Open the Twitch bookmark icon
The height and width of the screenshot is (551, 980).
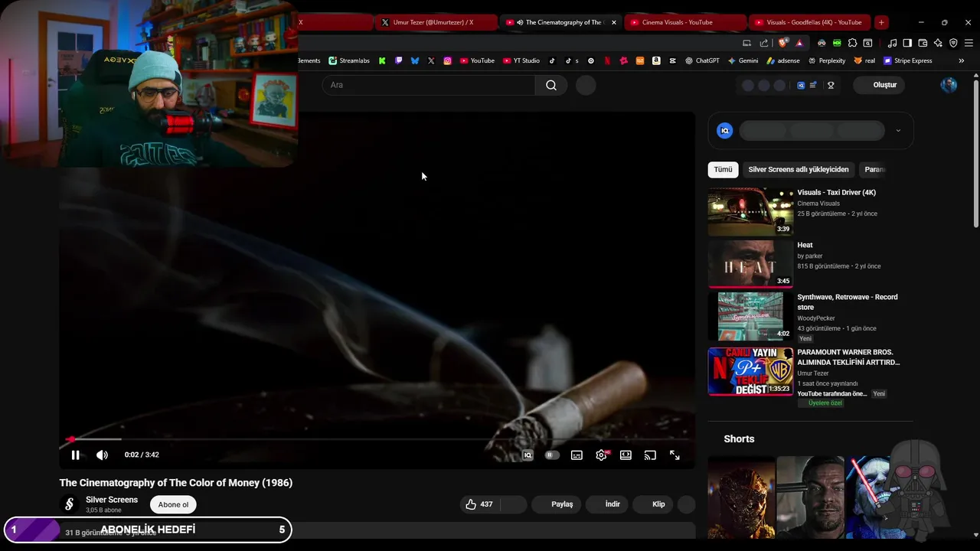[398, 60]
